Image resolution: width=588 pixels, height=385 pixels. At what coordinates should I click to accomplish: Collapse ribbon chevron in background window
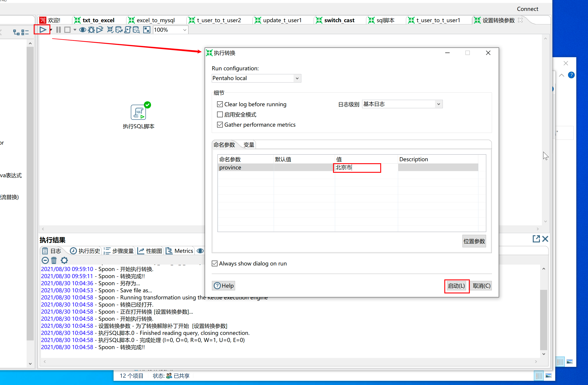[x=561, y=75]
